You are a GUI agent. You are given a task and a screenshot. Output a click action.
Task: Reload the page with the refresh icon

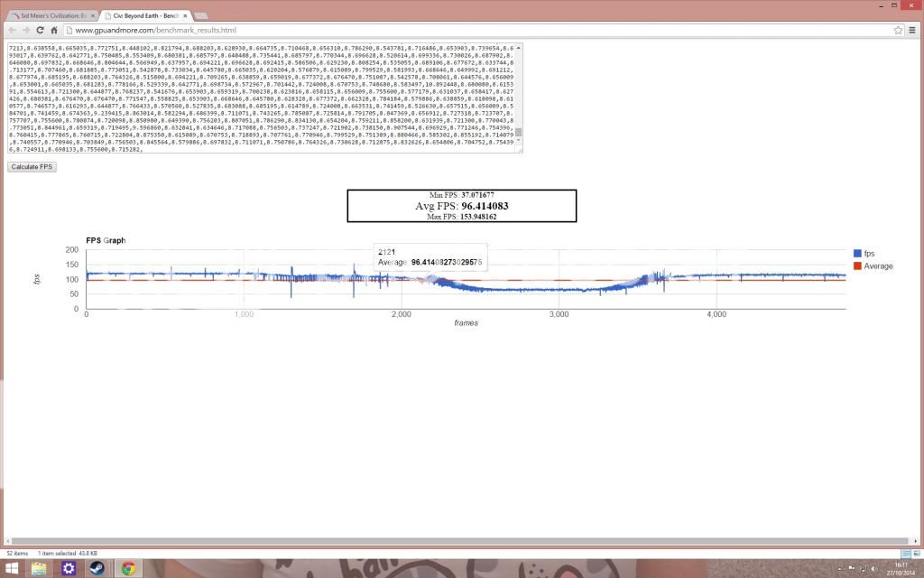click(x=40, y=30)
